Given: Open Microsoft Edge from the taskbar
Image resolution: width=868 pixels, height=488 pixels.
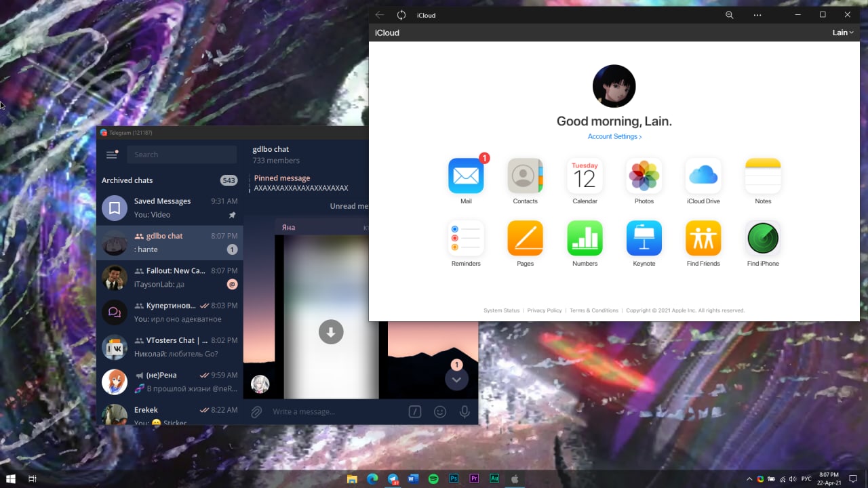Looking at the screenshot, I should (372, 479).
